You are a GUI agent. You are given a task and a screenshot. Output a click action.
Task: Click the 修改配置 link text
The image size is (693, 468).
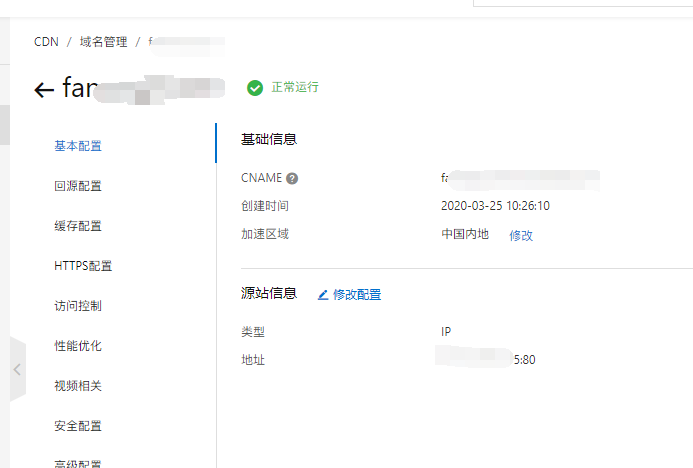click(x=357, y=295)
